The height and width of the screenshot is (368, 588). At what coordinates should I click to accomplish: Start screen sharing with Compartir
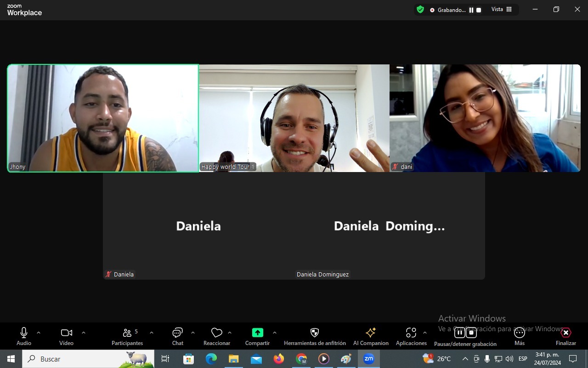coord(257,336)
